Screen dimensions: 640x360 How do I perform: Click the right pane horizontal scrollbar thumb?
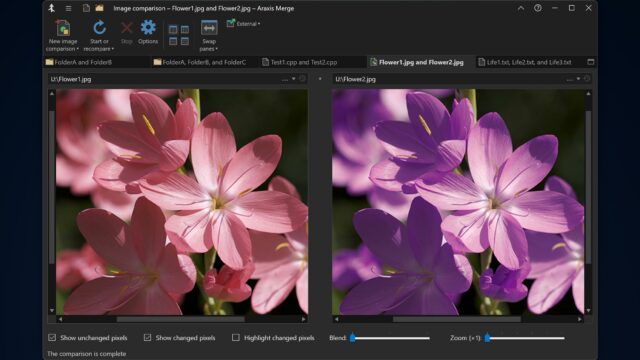[x=457, y=319]
